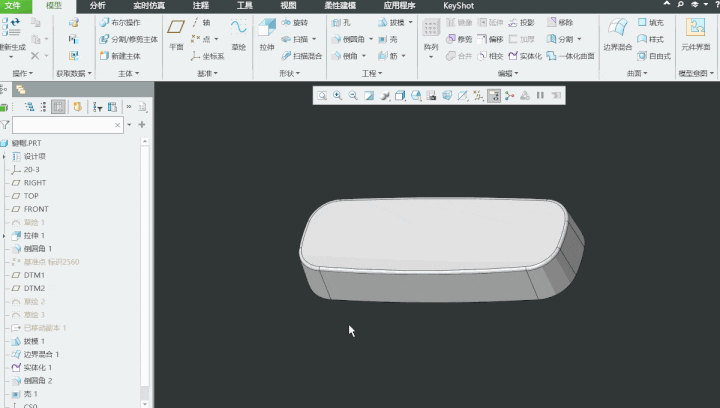Select the 投影 (Project) tool
This screenshot has height=408, width=720.
pos(522,22)
